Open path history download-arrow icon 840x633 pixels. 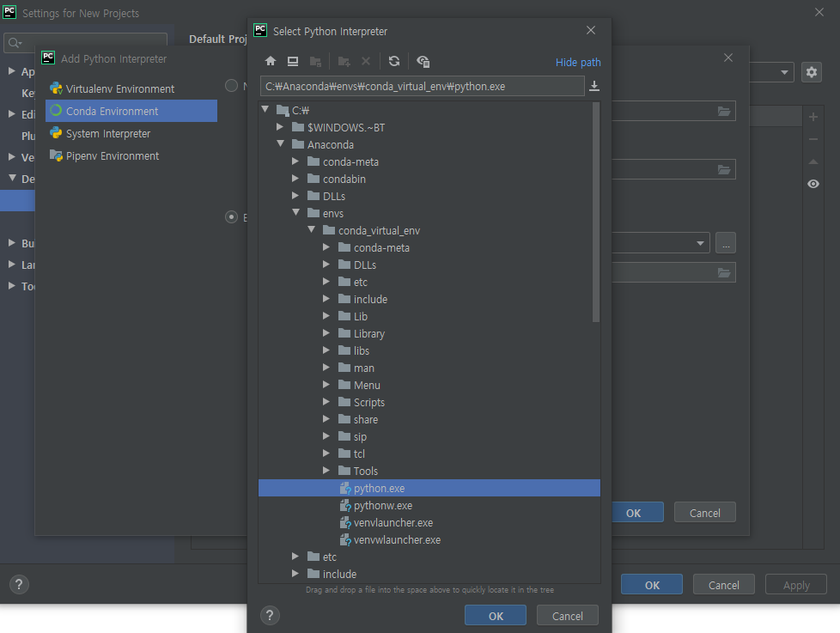pyautogui.click(x=594, y=86)
